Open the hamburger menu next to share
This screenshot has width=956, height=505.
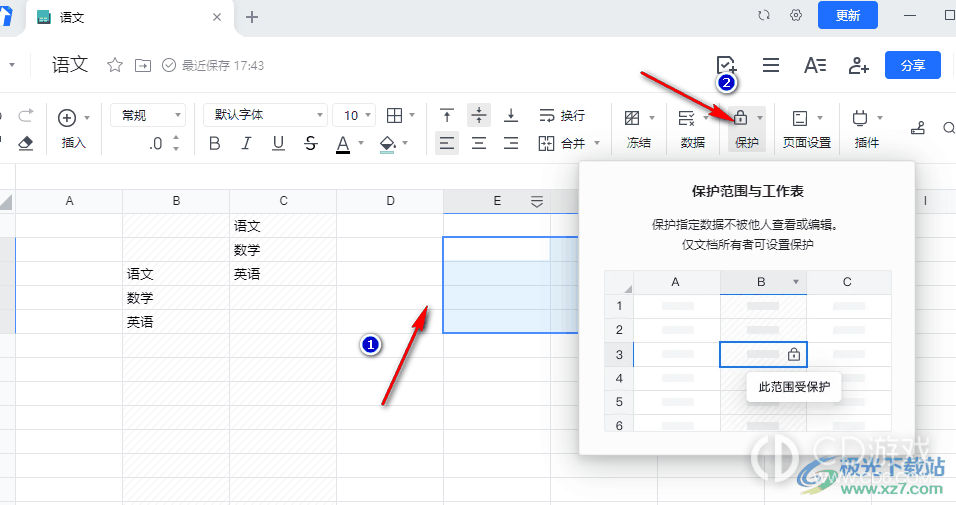[771, 65]
